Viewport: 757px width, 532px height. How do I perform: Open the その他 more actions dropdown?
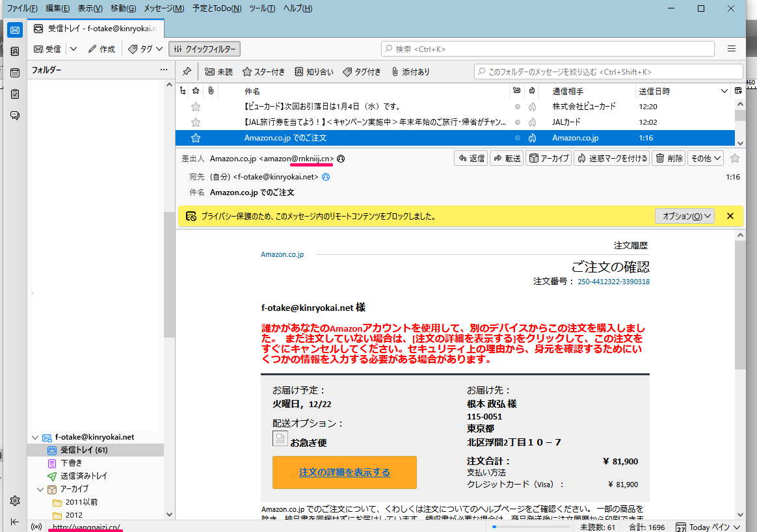pos(706,158)
